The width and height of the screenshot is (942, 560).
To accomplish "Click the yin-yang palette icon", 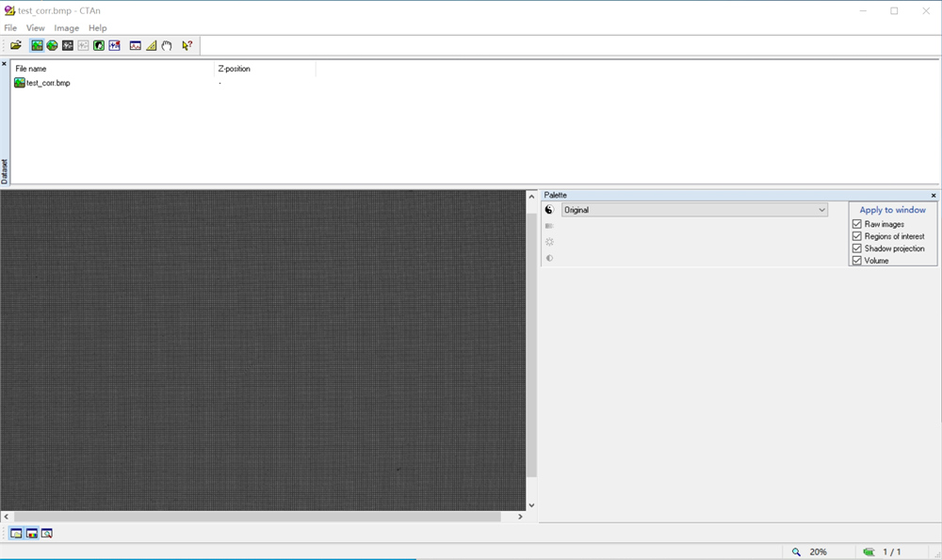I will coord(549,210).
